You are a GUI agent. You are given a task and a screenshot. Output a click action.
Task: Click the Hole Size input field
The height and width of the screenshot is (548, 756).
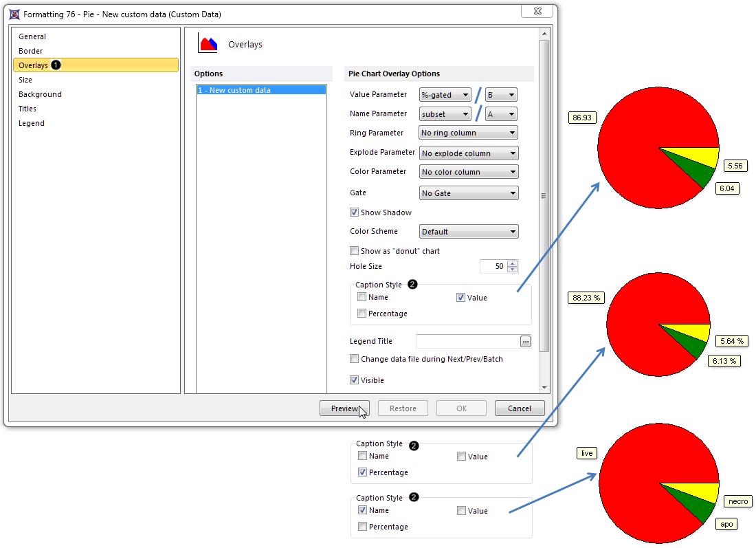[493, 266]
